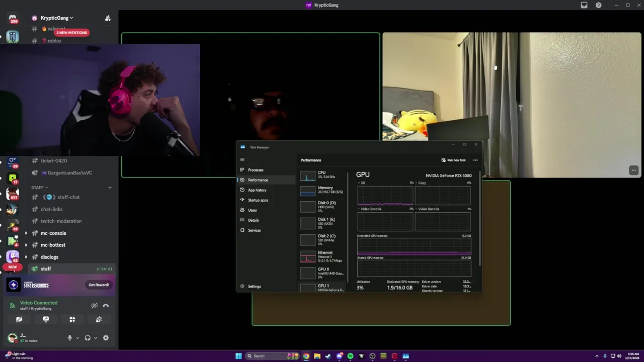Viewport: 644px width, 362px height.
Task: Open Processes page in Task Manager
Action: pyautogui.click(x=267, y=170)
